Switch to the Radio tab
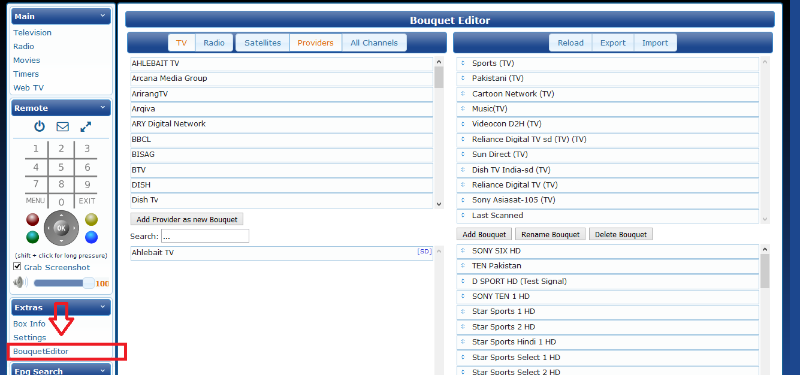 [214, 43]
